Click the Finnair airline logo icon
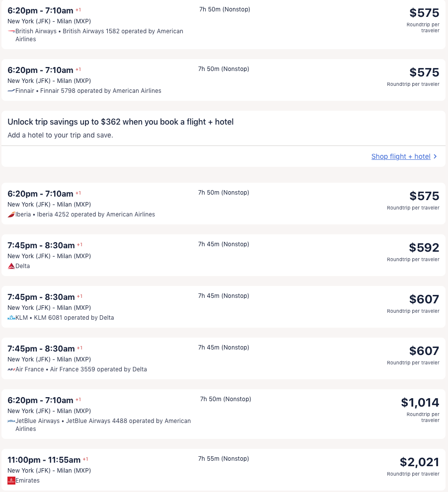The width and height of the screenshot is (448, 492). (x=11, y=91)
